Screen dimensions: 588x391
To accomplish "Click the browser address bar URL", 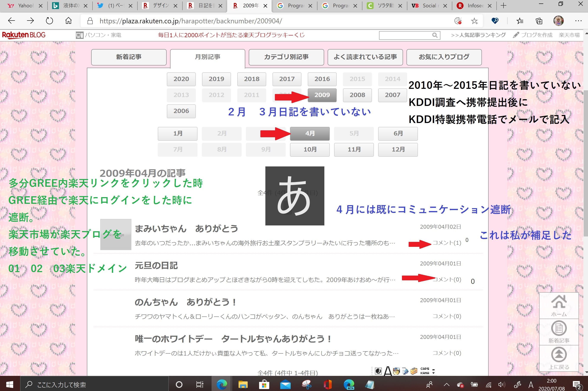I will click(x=191, y=21).
